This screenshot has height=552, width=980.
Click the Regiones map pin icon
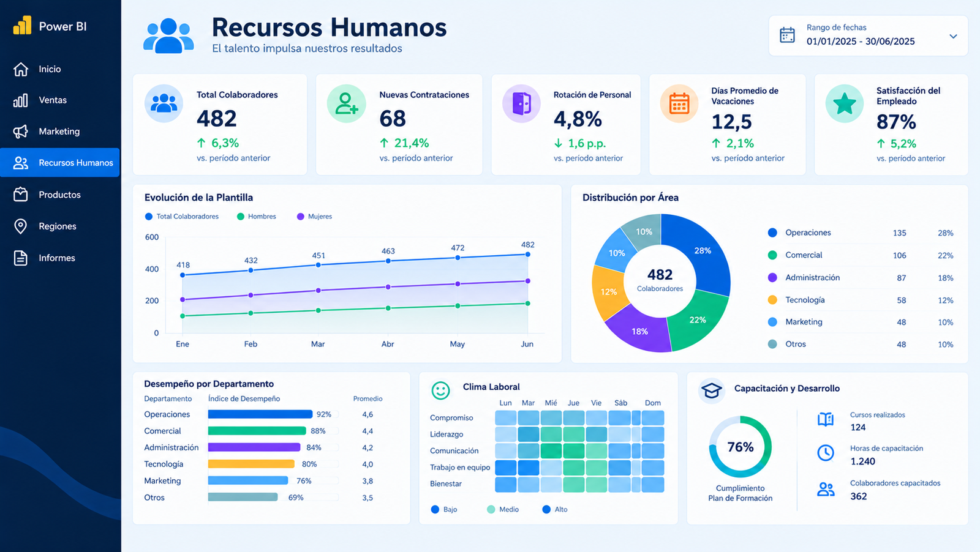click(x=21, y=226)
